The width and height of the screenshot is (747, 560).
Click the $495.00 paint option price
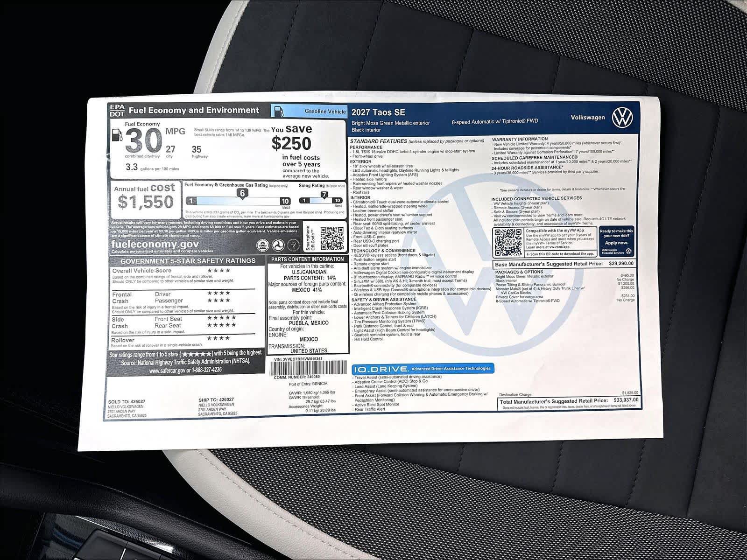(x=627, y=275)
